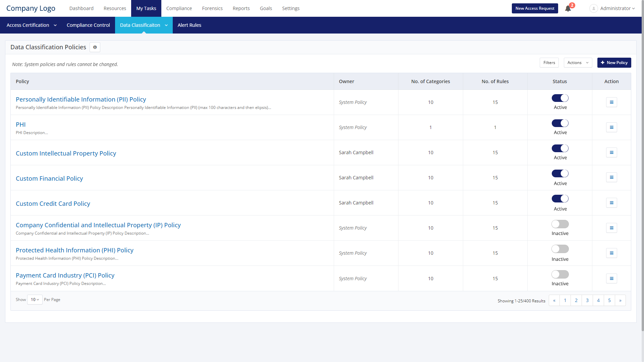644x362 pixels.
Task: Go to next pagination page arrow
Action: click(620, 300)
